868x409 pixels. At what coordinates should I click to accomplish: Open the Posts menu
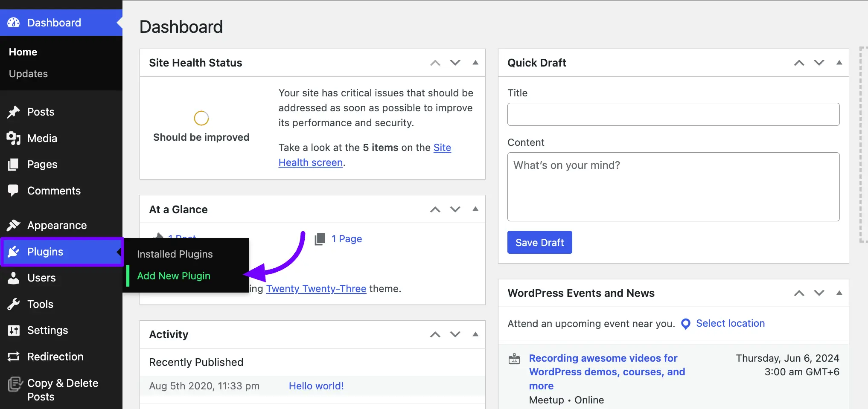click(x=61, y=112)
